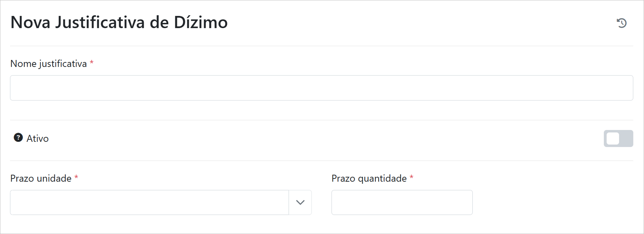644x234 pixels.
Task: Click the Nova Justificativa de Dízimo heading
Action: pyautogui.click(x=119, y=23)
